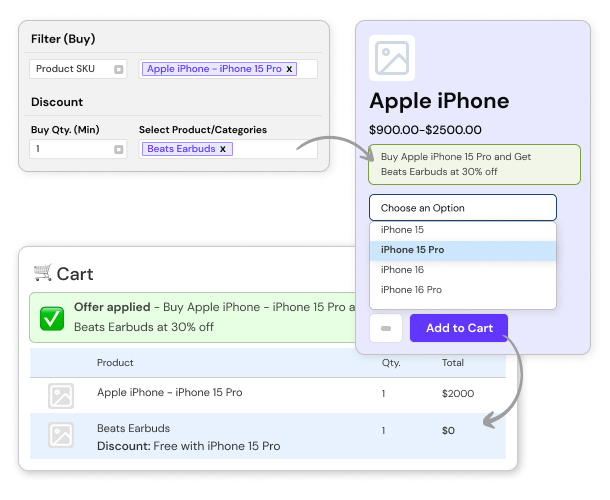The width and height of the screenshot is (610, 500).
Task: Click the green offer applied checkmark
Action: pos(52,318)
